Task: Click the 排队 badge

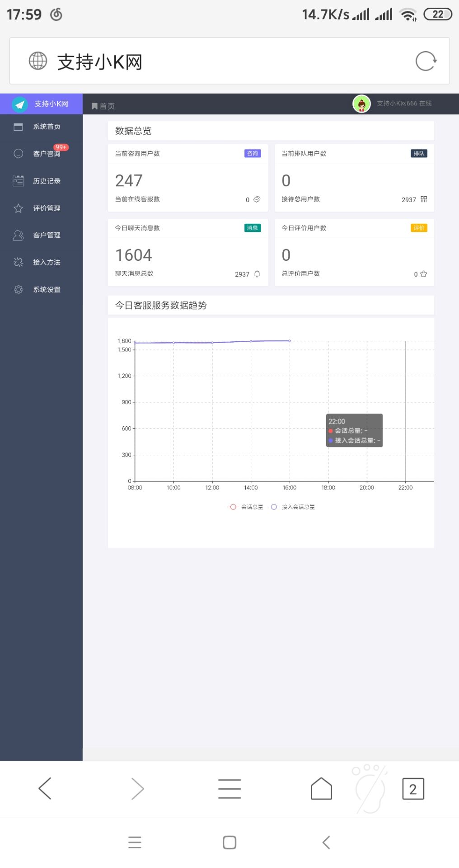Action: point(419,154)
